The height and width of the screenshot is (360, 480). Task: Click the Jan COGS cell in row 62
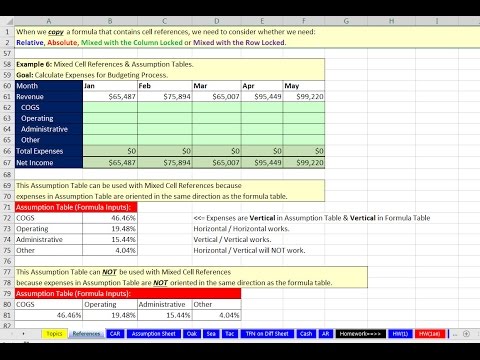tap(110, 107)
